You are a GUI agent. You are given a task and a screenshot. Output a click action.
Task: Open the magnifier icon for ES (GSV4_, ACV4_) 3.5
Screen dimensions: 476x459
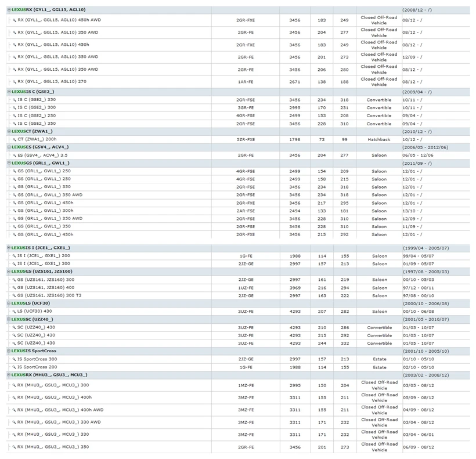[x=15, y=156]
